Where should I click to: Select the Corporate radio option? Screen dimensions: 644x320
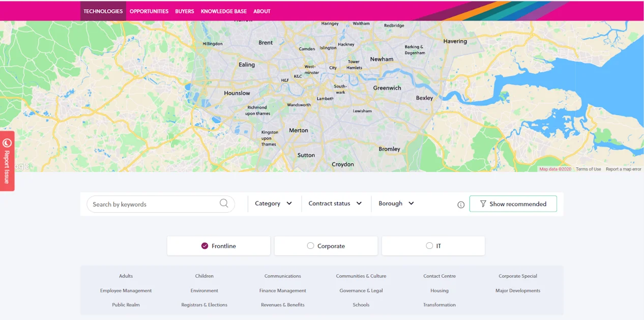pos(326,246)
